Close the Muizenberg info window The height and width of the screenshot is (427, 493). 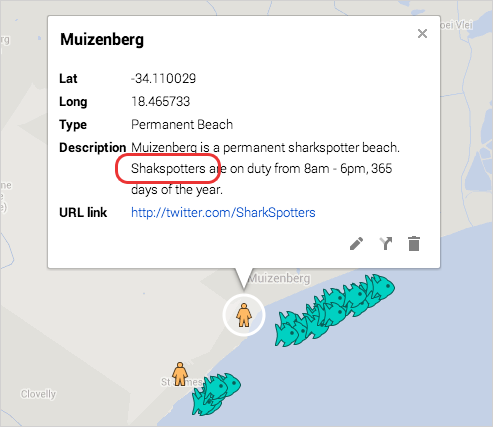pyautogui.click(x=422, y=33)
